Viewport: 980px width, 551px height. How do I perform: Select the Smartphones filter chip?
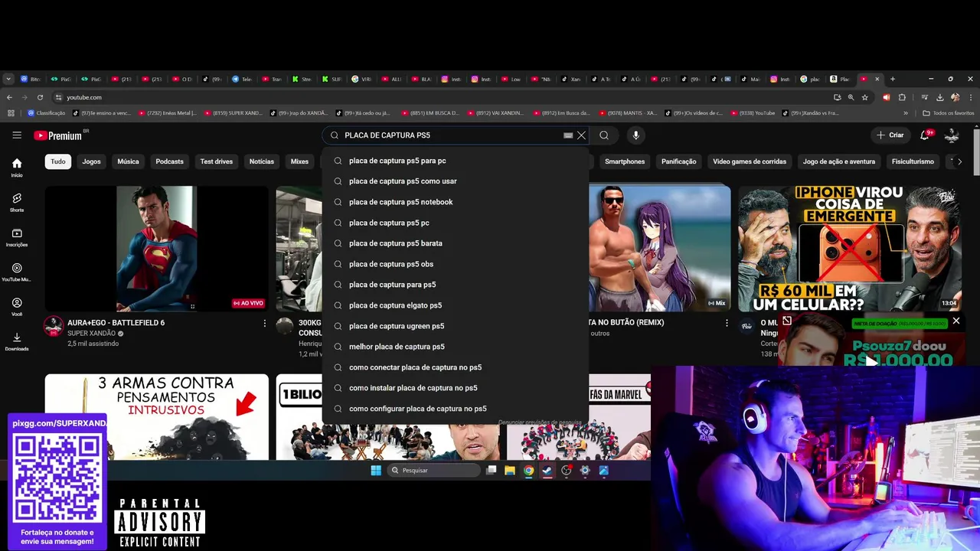pos(625,161)
